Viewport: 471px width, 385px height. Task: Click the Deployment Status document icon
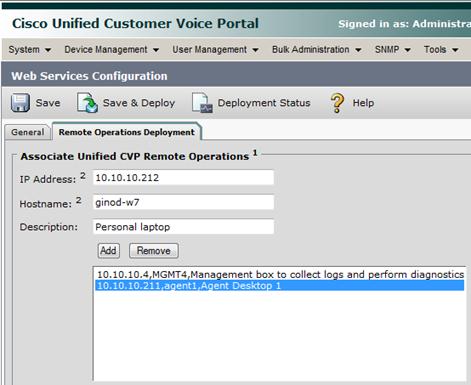tap(202, 103)
